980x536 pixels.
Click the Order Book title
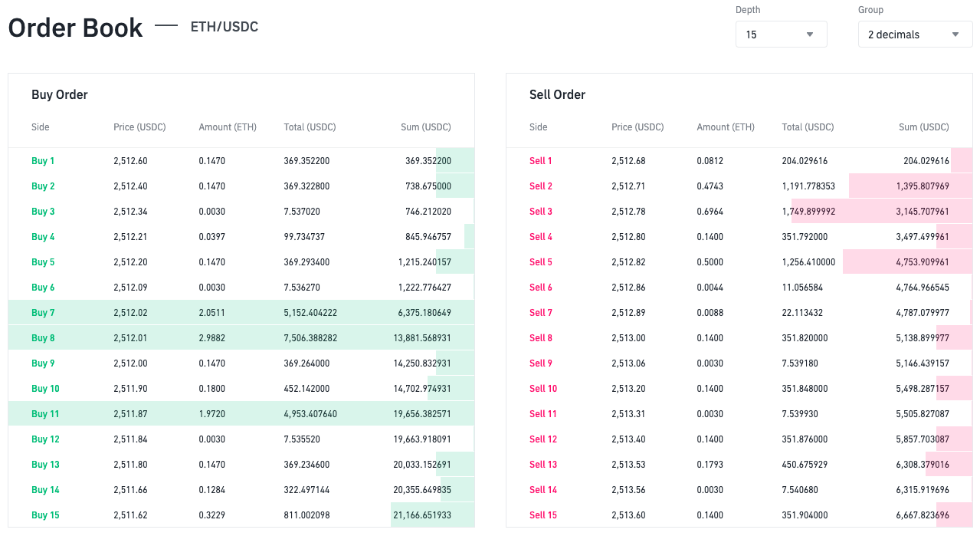[x=74, y=28]
